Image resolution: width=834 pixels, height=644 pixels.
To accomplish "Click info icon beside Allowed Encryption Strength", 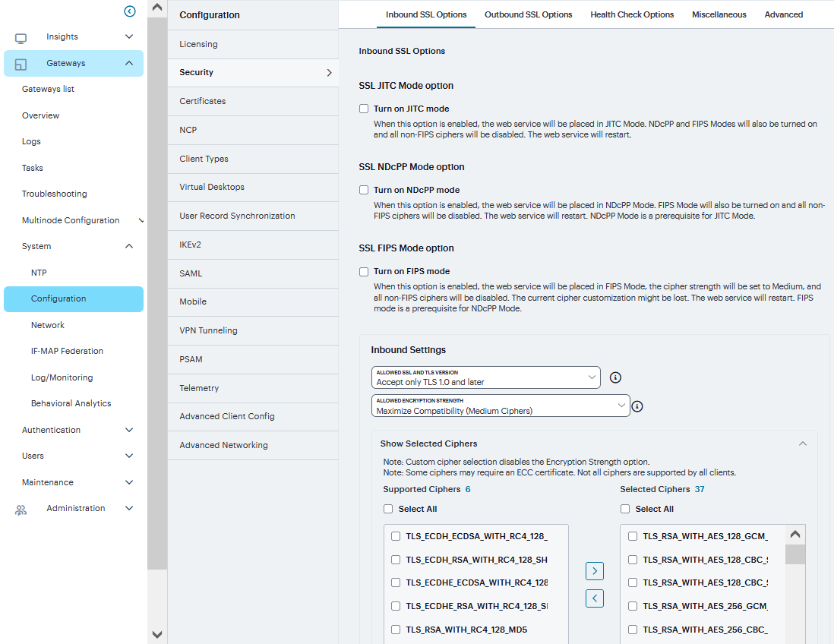I will coord(637,406).
